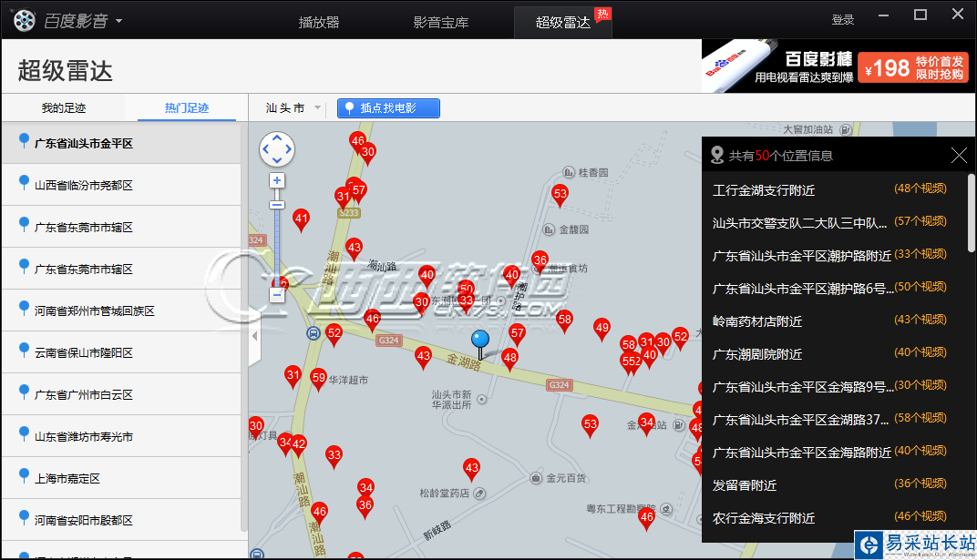Click the 金元百货 map point icon

[536, 478]
